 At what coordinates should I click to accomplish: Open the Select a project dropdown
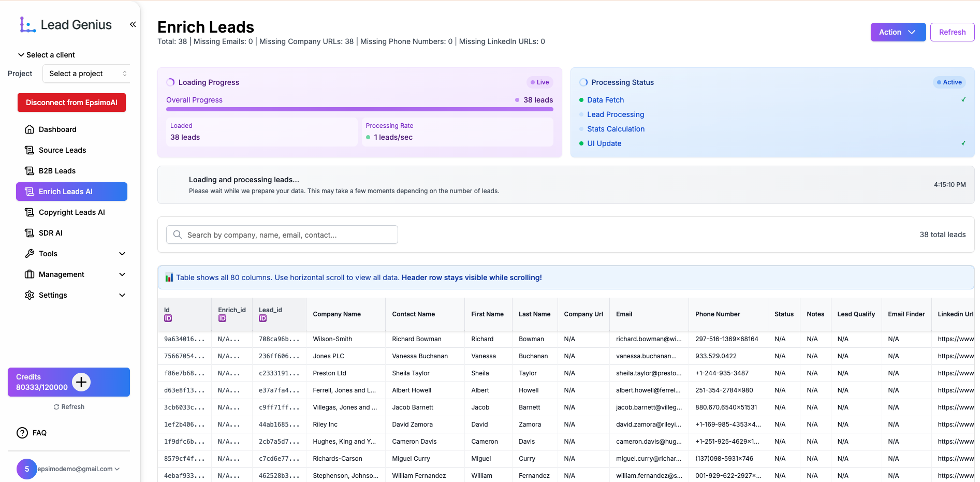click(86, 74)
